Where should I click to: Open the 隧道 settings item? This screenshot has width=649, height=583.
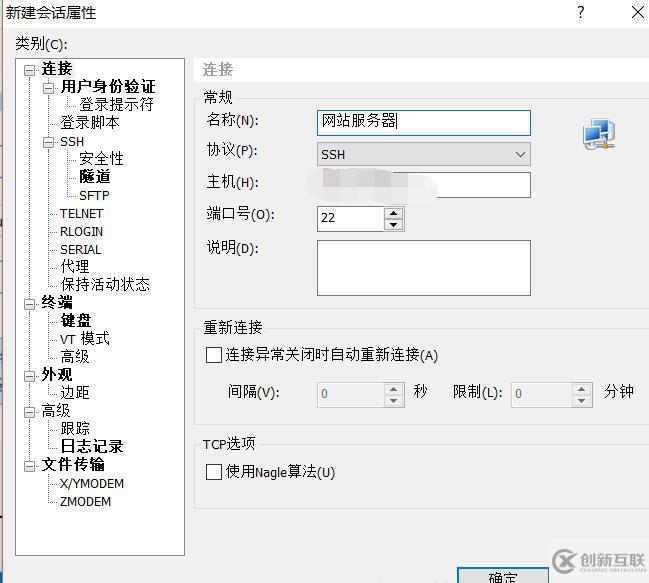pos(95,177)
